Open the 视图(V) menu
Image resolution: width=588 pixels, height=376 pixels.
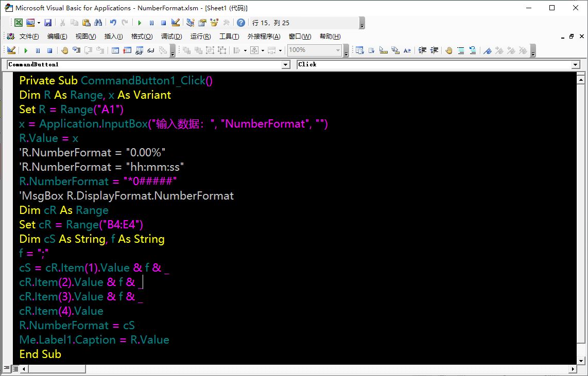click(x=85, y=37)
